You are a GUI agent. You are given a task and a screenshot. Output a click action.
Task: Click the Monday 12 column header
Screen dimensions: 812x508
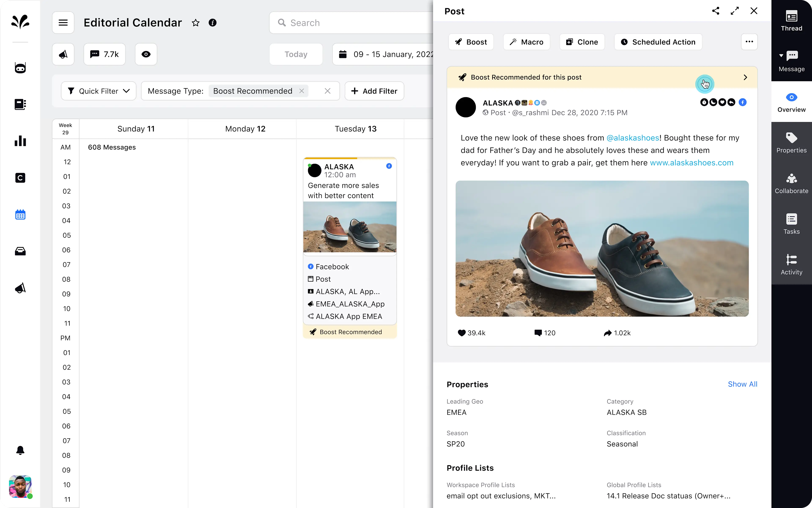[245, 129]
